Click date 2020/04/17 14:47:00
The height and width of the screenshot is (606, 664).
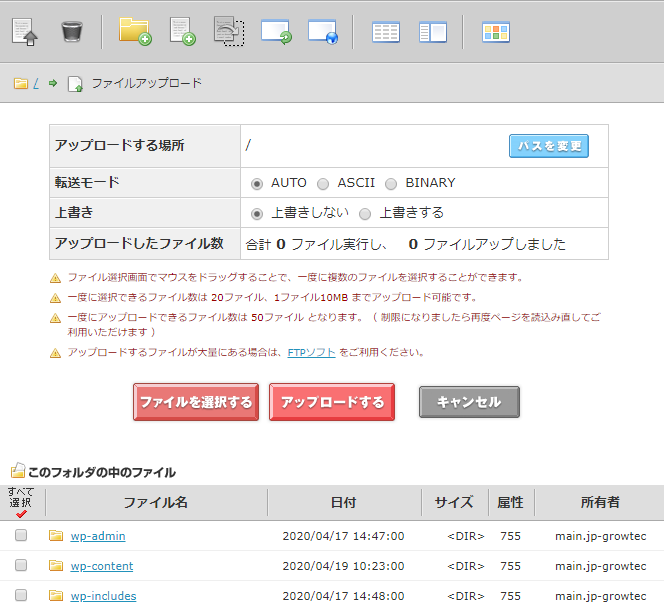point(343,536)
